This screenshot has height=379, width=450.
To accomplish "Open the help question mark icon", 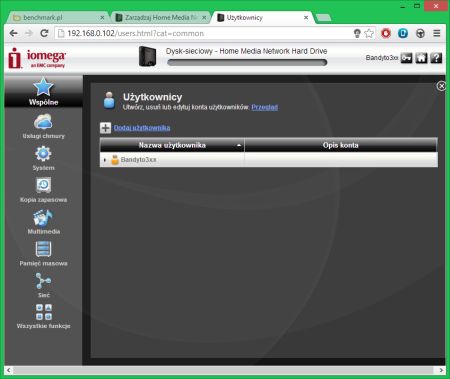I will (436, 58).
